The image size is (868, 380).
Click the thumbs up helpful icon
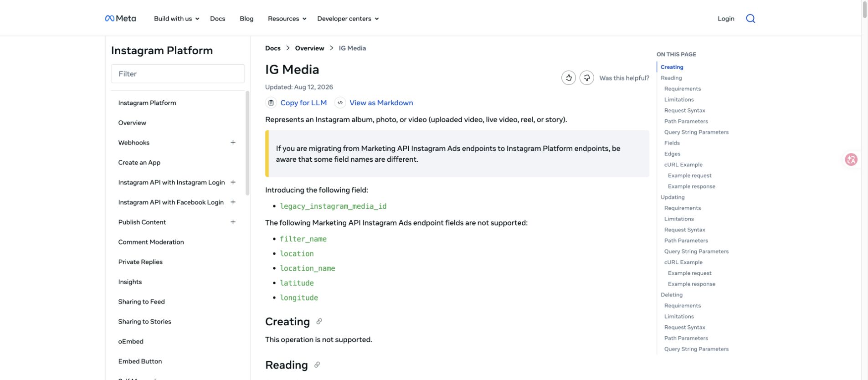coord(568,77)
